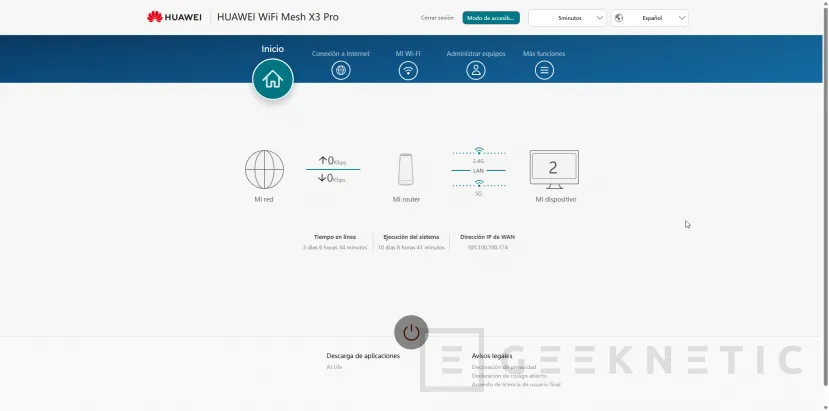Click the Mi dispositivo monitor icon
This screenshot has width=829, height=411.
[x=554, y=169]
